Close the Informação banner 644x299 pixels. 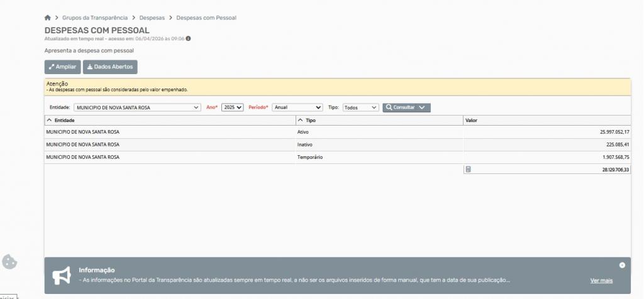pos(622,265)
